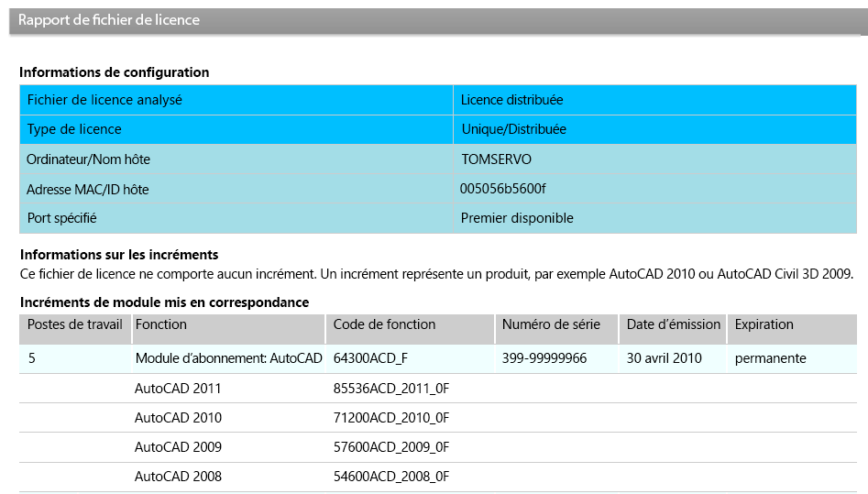Select the Module d'abonnement: AutoCAD row

point(438,359)
